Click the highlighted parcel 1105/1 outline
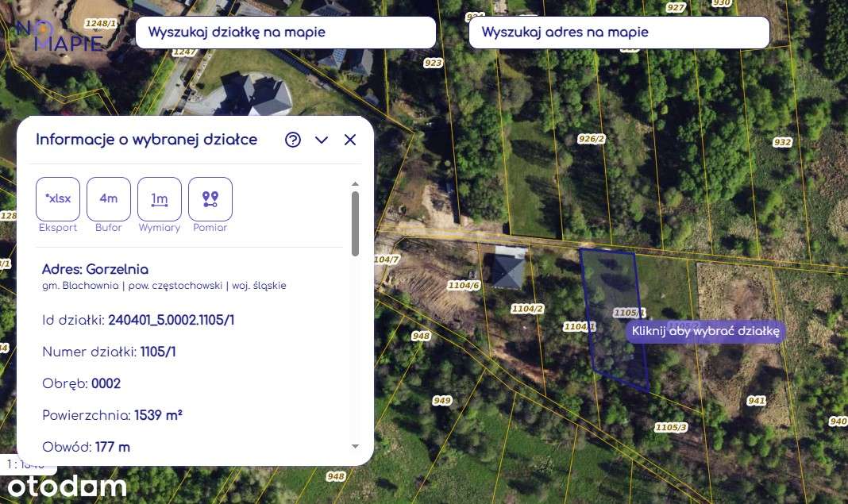Screen dimensions: 848x504 [614, 319]
